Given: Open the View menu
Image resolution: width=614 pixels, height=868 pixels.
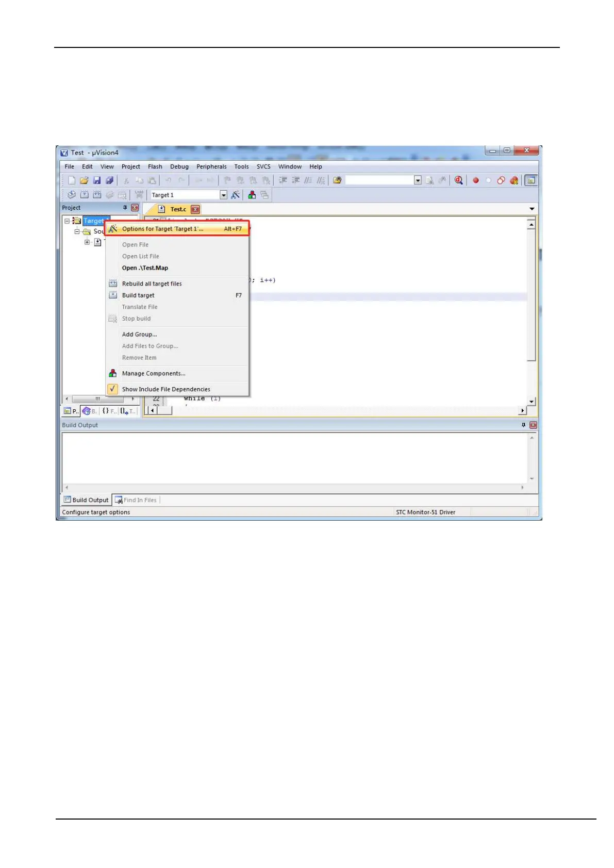Looking at the screenshot, I should tap(107, 166).
